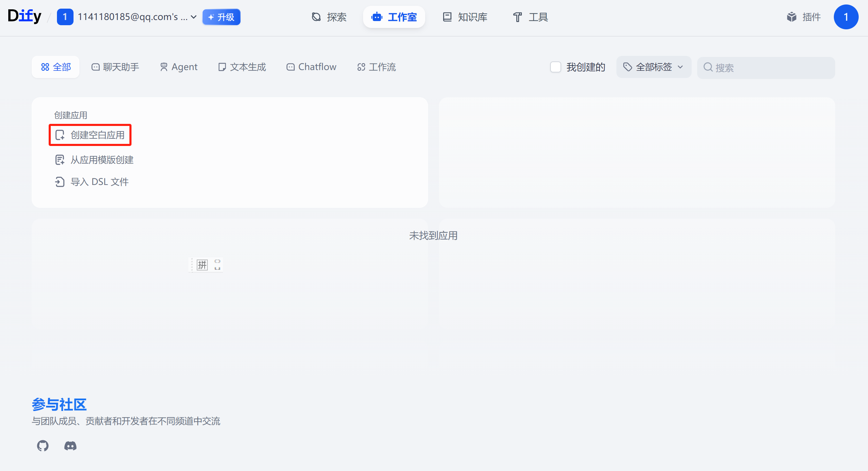Open the Discord community icon
The height and width of the screenshot is (471, 868).
[x=70, y=446]
